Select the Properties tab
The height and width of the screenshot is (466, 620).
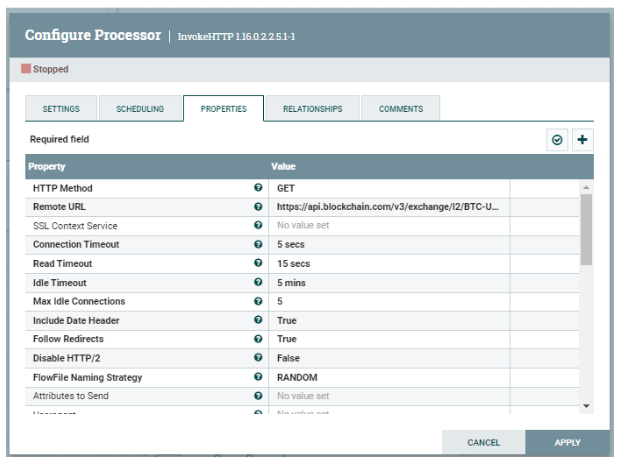click(x=223, y=108)
